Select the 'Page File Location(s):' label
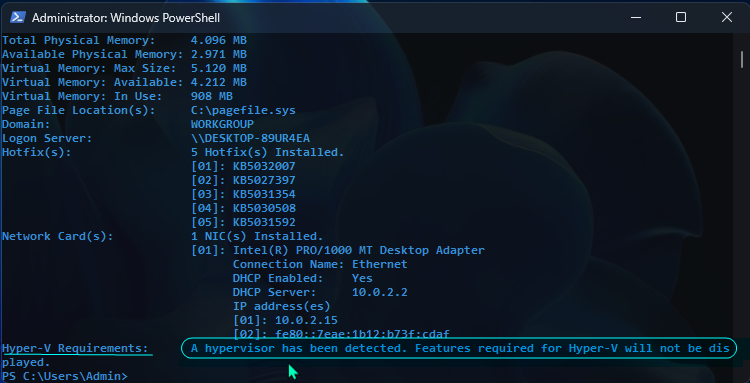This screenshot has height=383, width=750. (78, 110)
